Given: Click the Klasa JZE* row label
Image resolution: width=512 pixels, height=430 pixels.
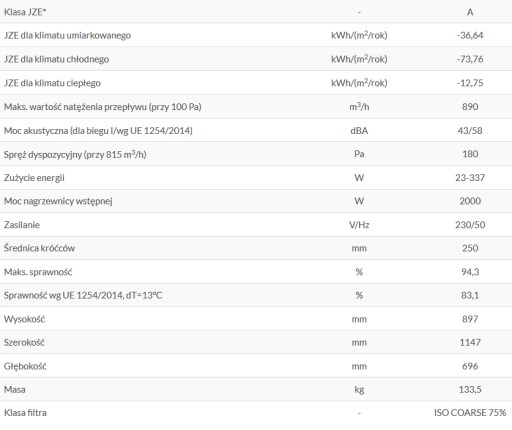Looking at the screenshot, I should [25, 12].
